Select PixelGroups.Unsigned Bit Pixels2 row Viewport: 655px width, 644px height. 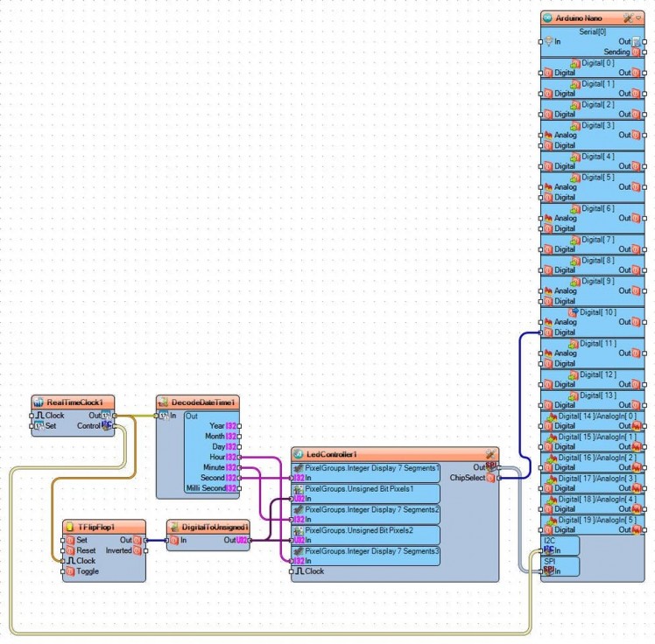[x=366, y=535]
